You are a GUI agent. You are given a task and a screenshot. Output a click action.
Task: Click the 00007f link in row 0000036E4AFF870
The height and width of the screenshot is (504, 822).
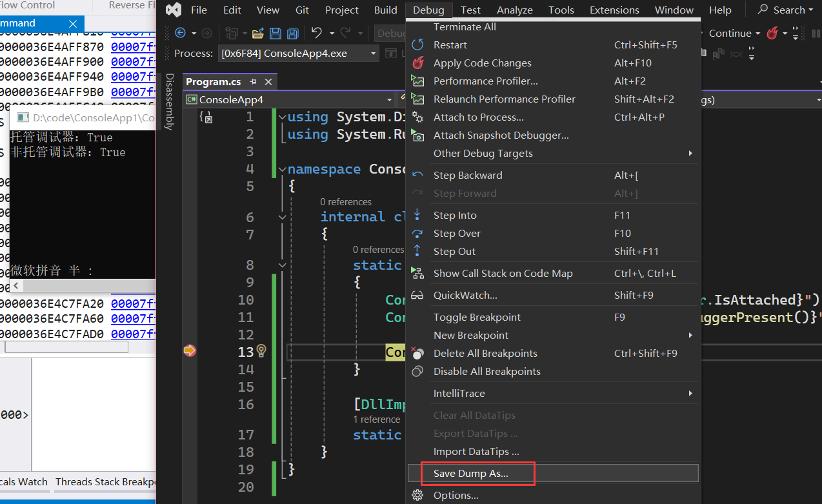(x=133, y=47)
